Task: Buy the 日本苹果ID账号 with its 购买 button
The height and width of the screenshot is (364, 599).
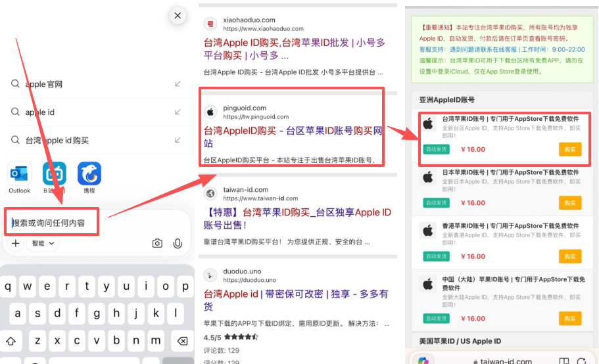Action: (570, 203)
